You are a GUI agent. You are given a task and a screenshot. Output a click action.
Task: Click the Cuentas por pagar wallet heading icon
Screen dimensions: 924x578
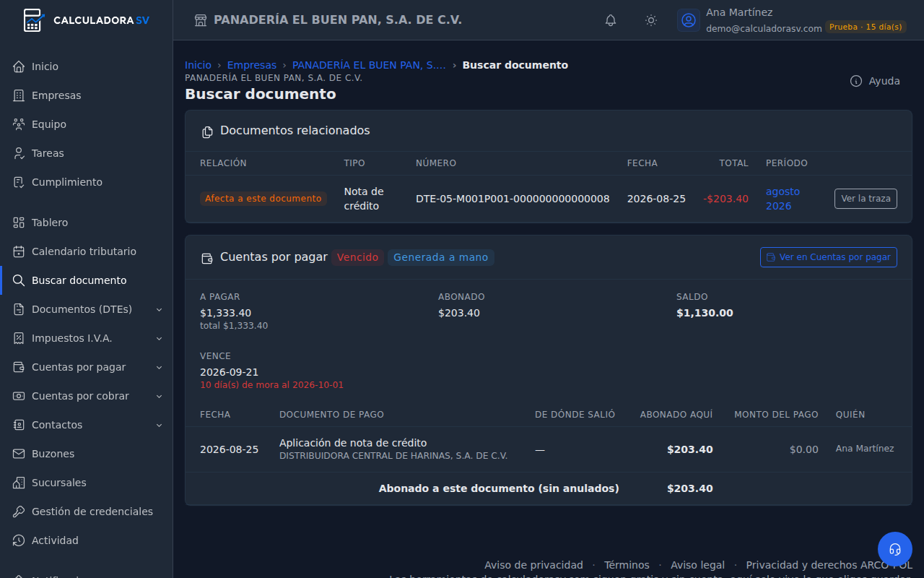coord(207,258)
